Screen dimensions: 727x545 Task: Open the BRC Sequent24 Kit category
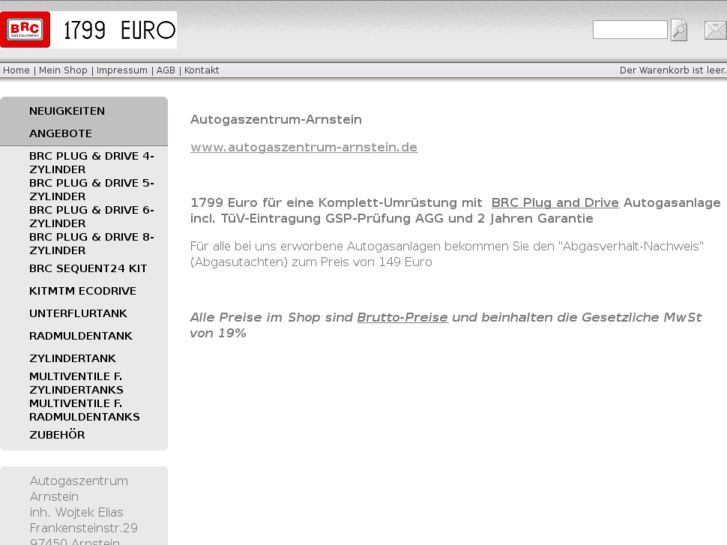click(88, 269)
